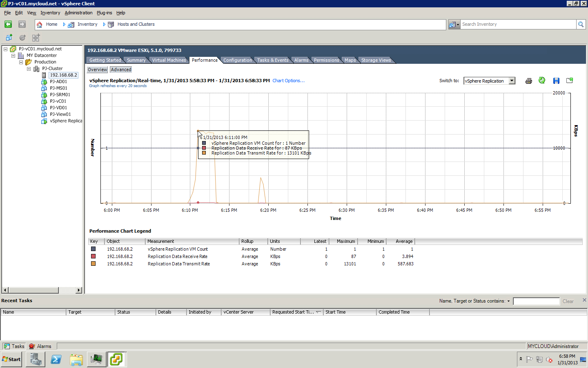This screenshot has height=368, width=588.
Task: Click the Create New Virtual Machine icon
Action: coord(9,37)
